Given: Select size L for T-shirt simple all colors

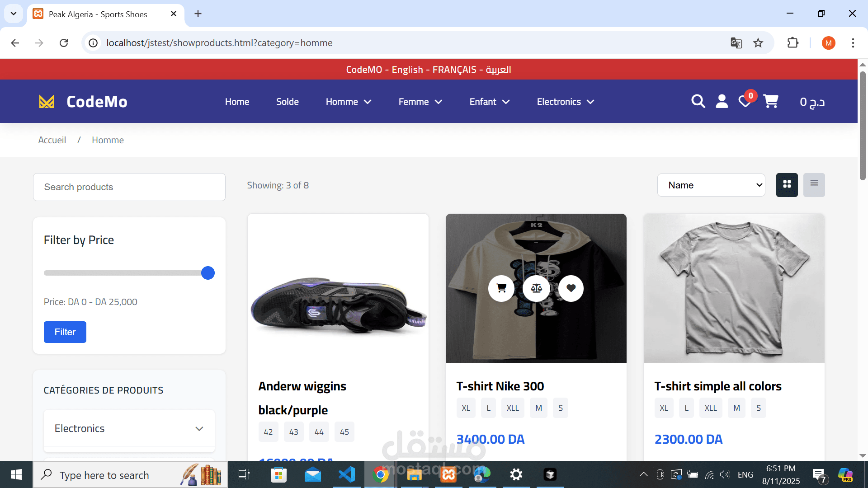Looking at the screenshot, I should pyautogui.click(x=686, y=408).
